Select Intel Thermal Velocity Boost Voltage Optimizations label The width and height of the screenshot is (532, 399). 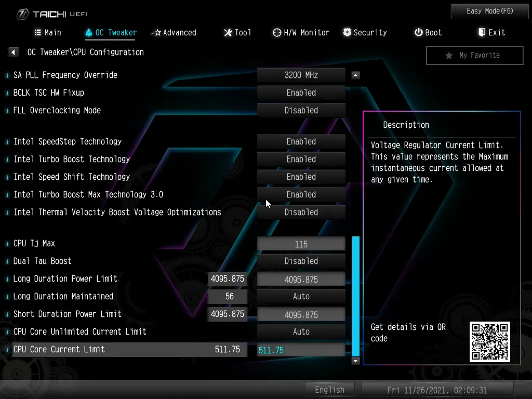pos(117,212)
